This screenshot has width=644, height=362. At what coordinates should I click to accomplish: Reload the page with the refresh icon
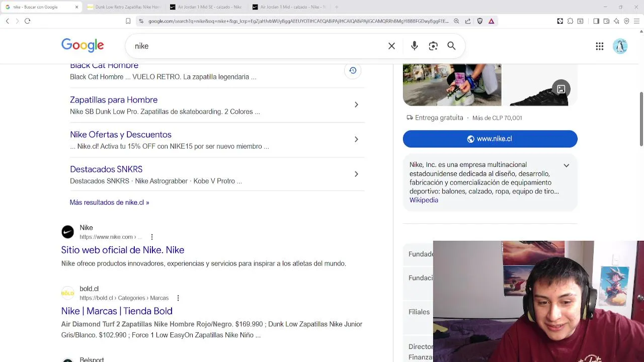[x=27, y=21]
